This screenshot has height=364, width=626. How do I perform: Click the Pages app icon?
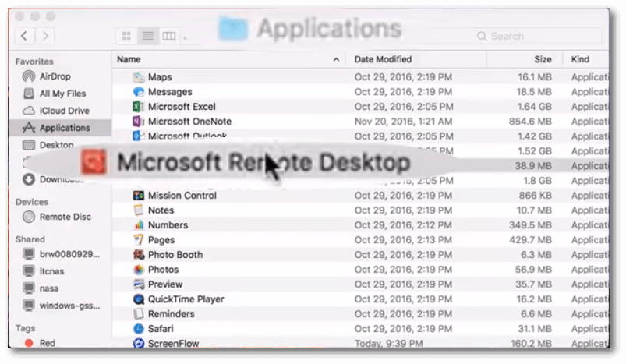click(x=139, y=239)
